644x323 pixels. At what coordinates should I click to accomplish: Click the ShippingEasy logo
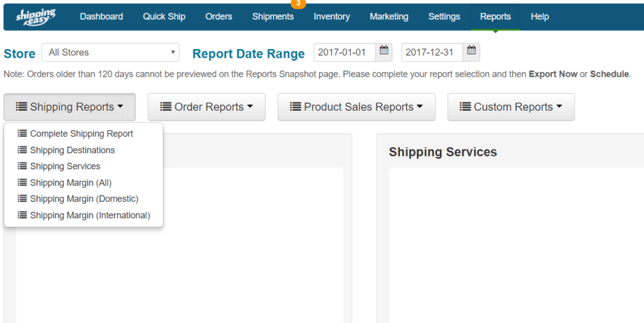[x=36, y=17]
